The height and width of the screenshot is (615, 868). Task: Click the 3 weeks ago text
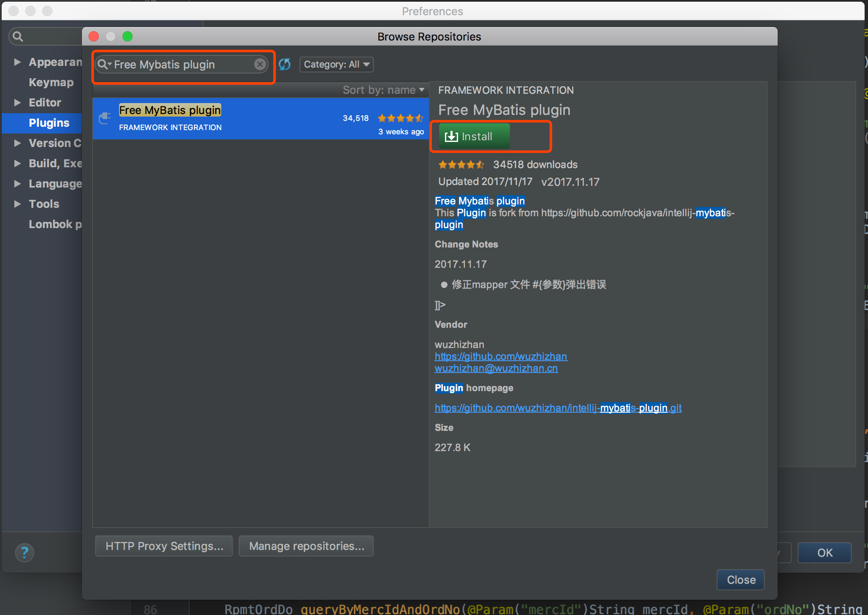point(401,131)
